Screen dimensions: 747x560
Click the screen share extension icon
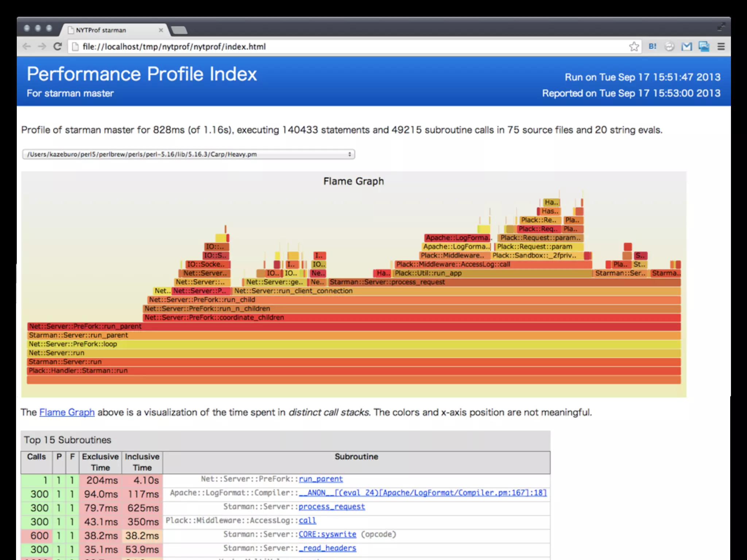point(704,46)
